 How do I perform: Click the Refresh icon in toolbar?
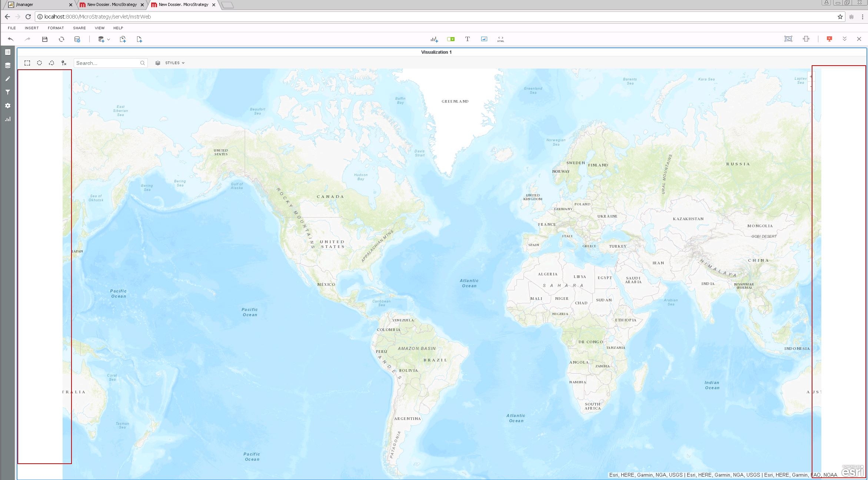[x=61, y=39]
